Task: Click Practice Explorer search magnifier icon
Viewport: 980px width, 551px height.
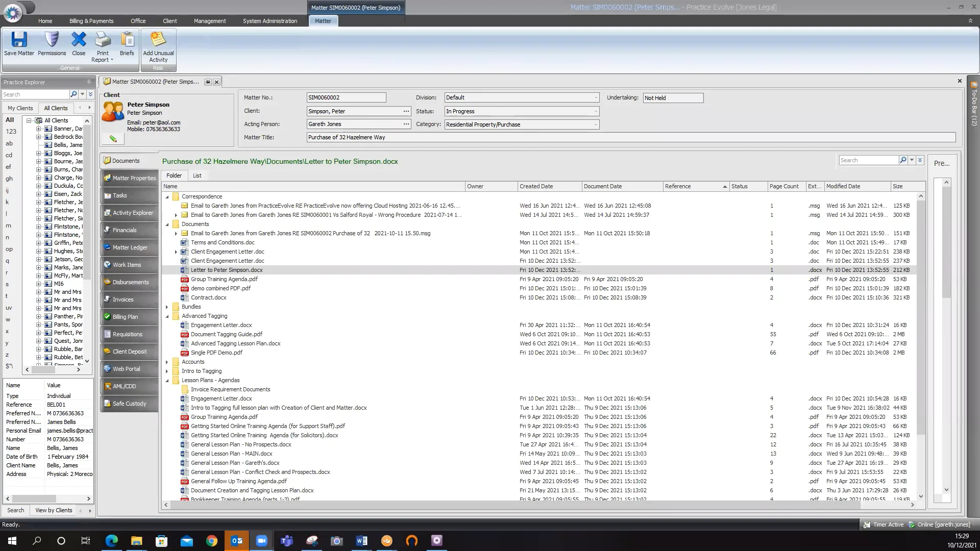Action: [73, 94]
